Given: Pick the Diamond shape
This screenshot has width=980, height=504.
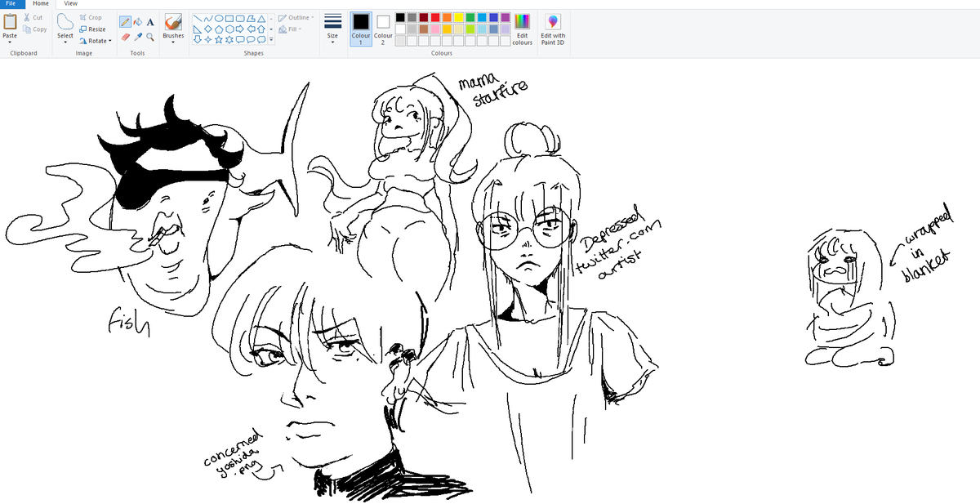Looking at the screenshot, I should click(x=209, y=29).
